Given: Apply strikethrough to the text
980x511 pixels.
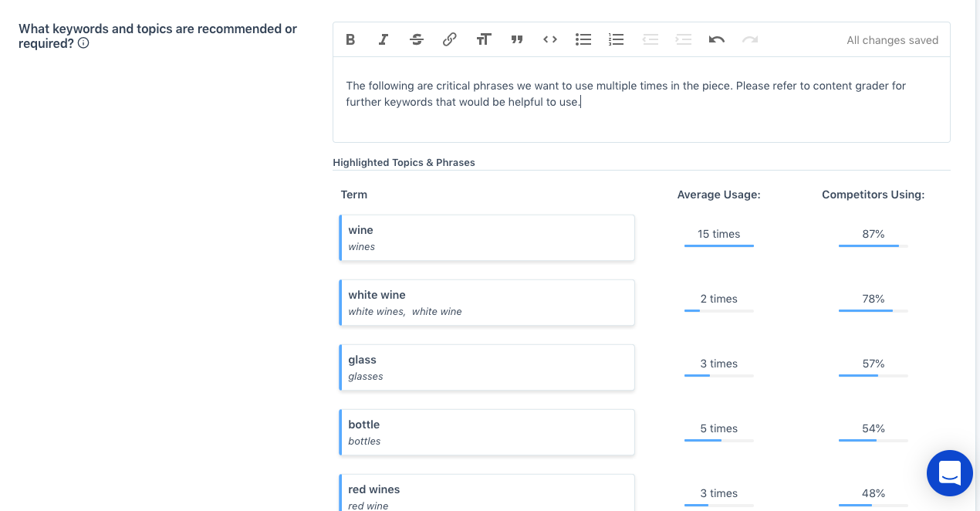Looking at the screenshot, I should (416, 39).
